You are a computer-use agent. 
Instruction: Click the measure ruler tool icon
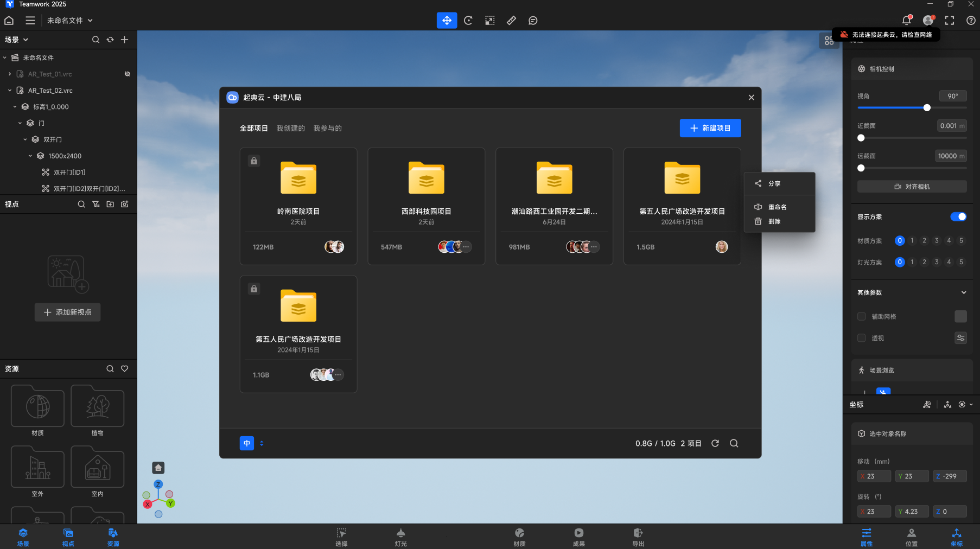click(x=511, y=21)
